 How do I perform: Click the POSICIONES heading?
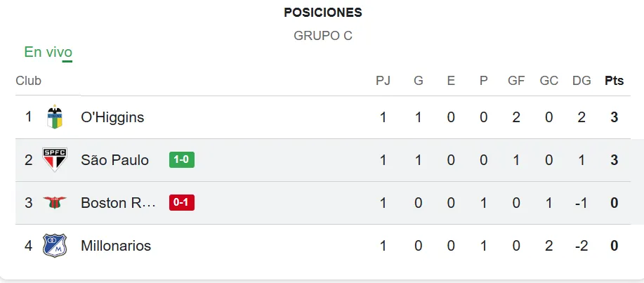tap(323, 13)
